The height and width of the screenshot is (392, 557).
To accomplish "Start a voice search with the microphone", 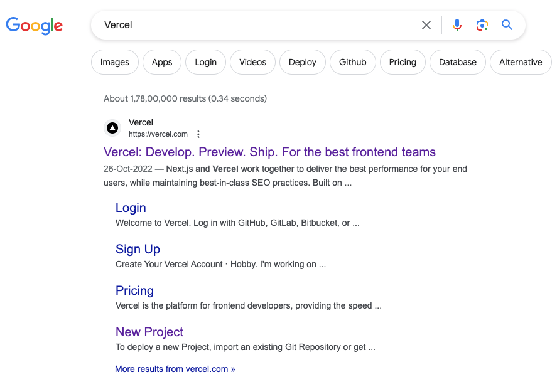I will point(457,25).
